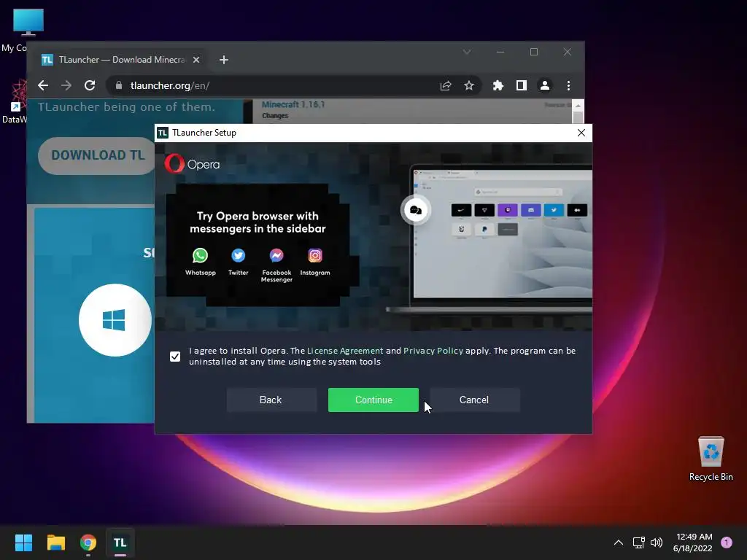Viewport: 747px width, 560px height.
Task: Open Chrome's three-dot menu
Action: click(568, 85)
